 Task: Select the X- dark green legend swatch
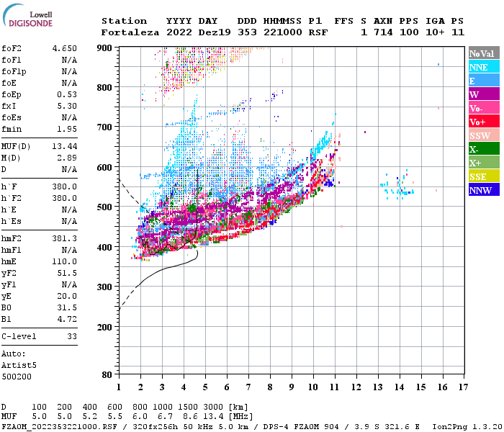[484, 149]
